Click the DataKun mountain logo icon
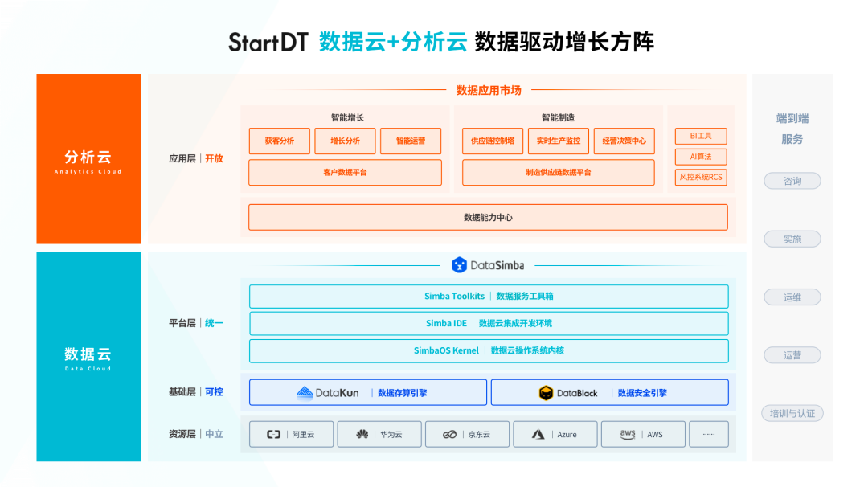This screenshot has height=487, width=868. coord(306,391)
